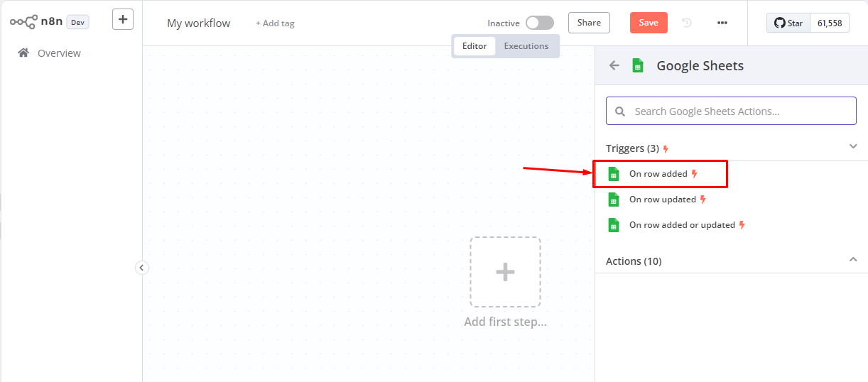Choose the On row added trigger
This screenshot has width=868, height=382.
tap(660, 174)
